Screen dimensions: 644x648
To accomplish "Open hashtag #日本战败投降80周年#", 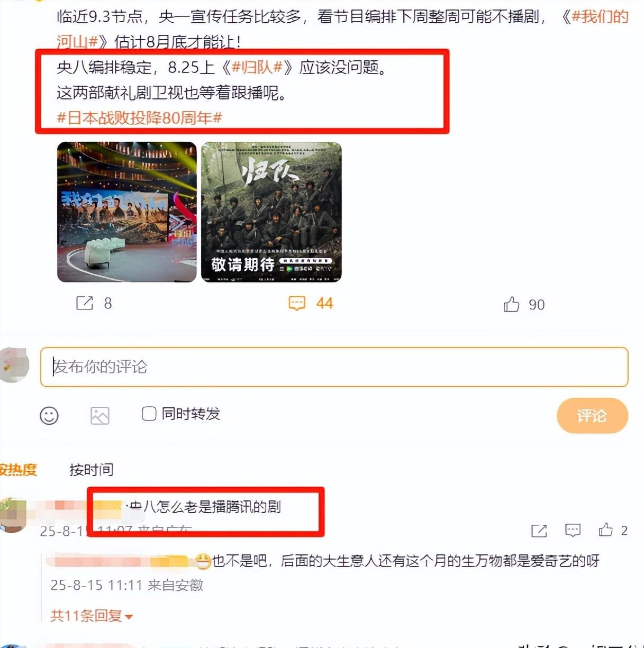I will pos(140,117).
